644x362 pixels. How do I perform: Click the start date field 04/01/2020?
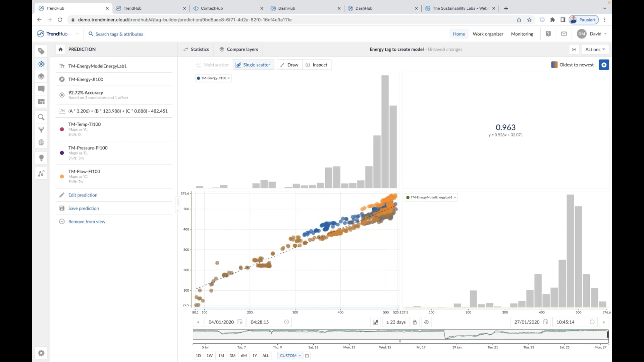221,322
